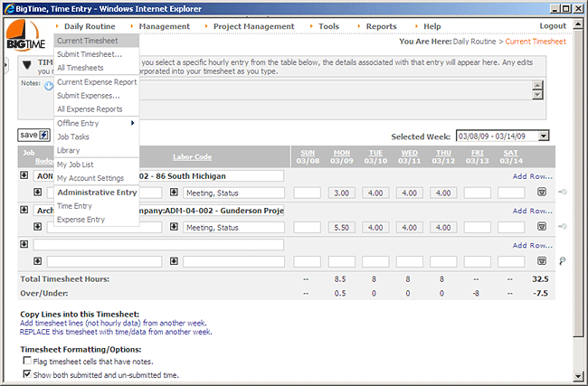The width and height of the screenshot is (588, 386).
Task: Click the BigTime logo
Action: click(x=25, y=35)
